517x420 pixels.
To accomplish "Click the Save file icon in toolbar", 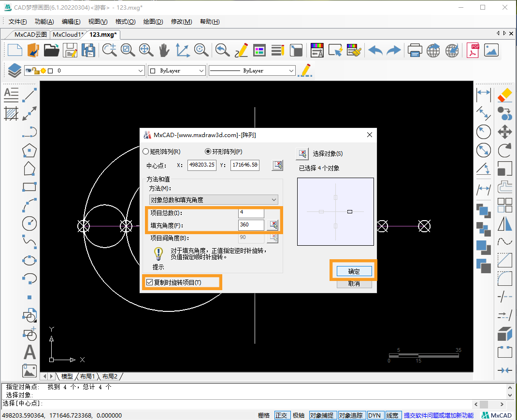I will pos(71,50).
